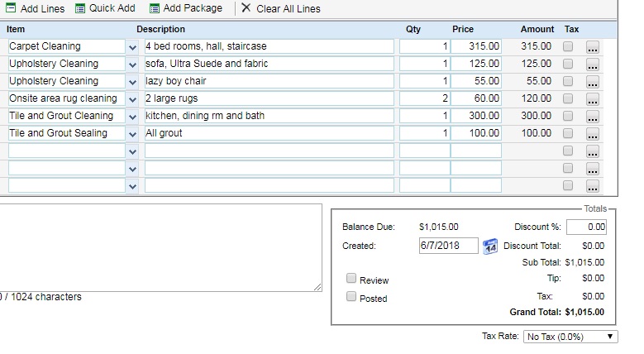Click the 2 large rugs description field
This screenshot has height=354, width=644.
pos(269,98)
